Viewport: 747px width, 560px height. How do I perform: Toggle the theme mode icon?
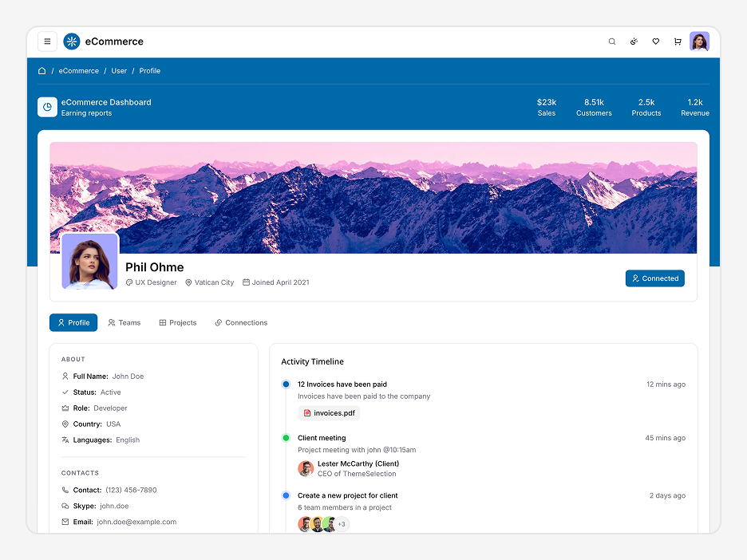click(x=634, y=41)
